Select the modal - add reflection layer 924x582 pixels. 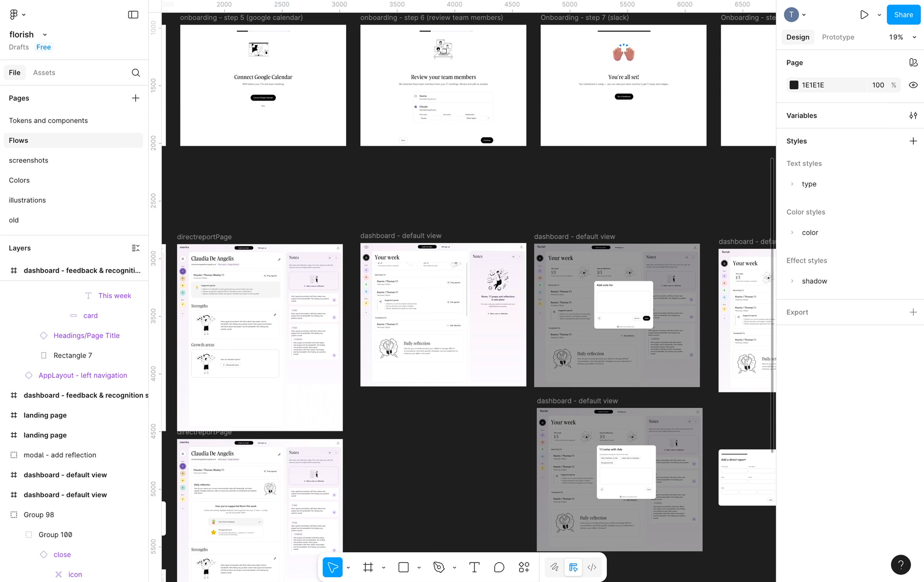pyautogui.click(x=60, y=455)
